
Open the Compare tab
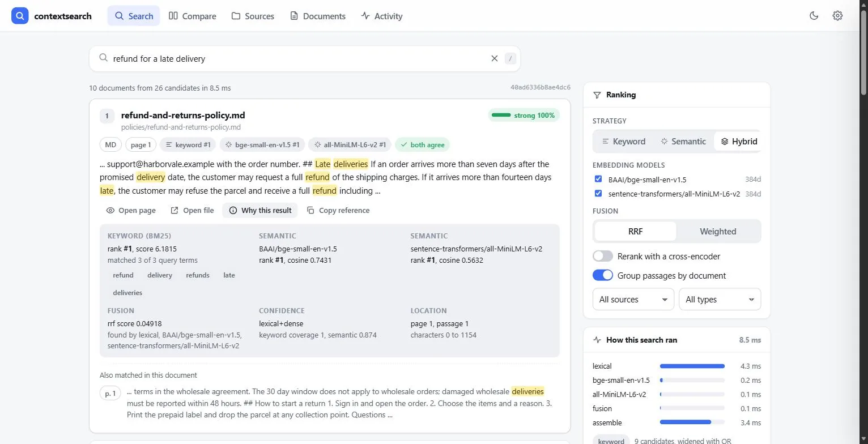(193, 16)
